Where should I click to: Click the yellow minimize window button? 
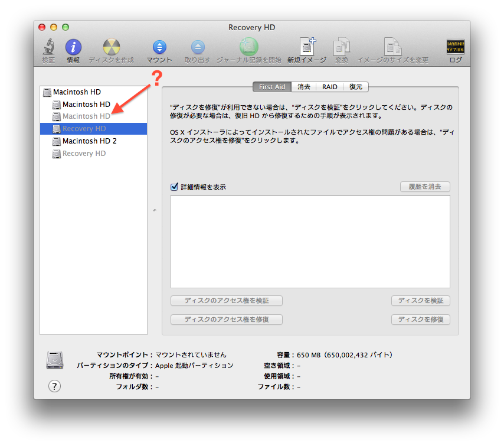[54, 27]
